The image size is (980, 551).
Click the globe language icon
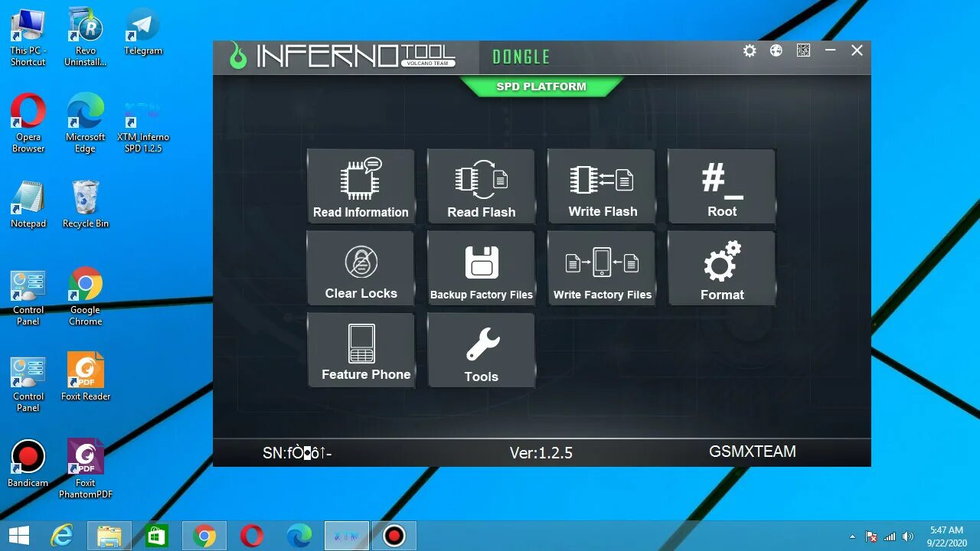(x=776, y=51)
